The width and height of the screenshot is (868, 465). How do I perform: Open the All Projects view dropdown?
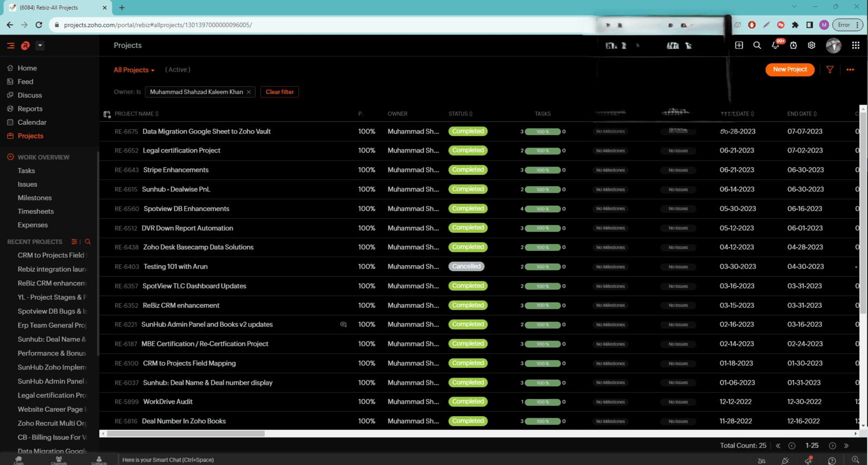[134, 70]
